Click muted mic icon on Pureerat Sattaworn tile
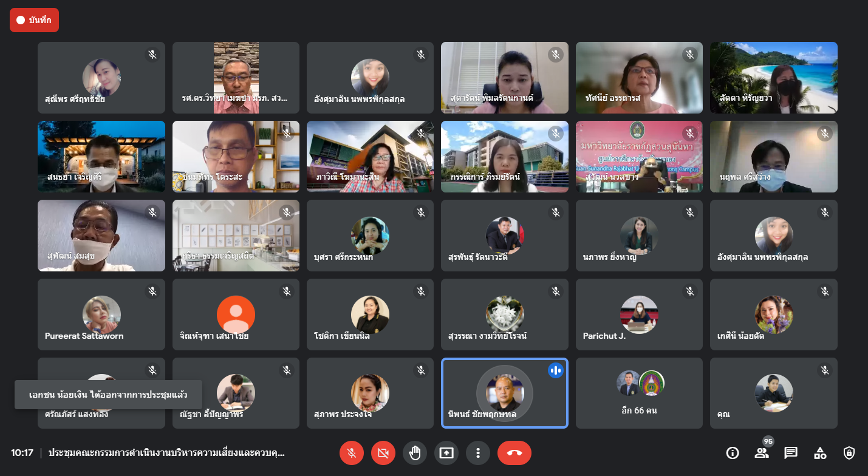 pyautogui.click(x=152, y=291)
